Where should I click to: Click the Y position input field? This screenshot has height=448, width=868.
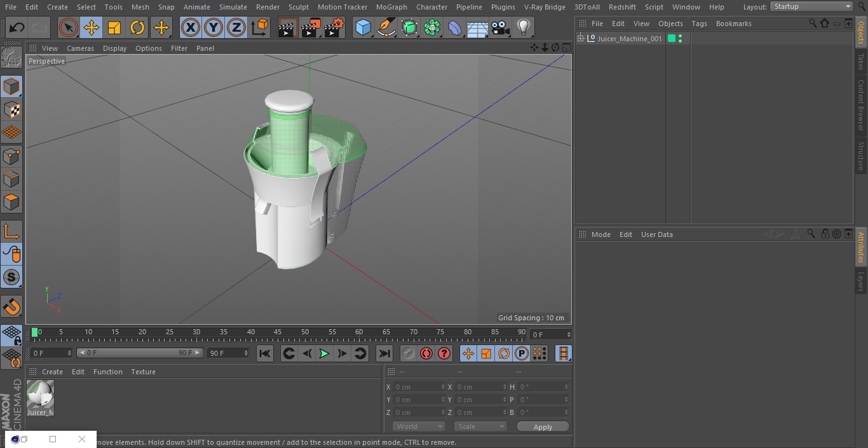(418, 400)
